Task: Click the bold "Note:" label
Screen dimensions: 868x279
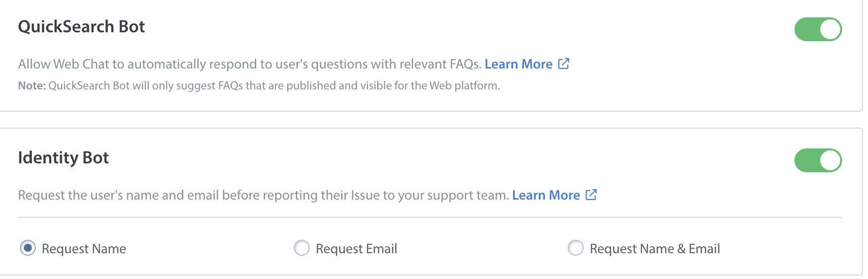Action: (32, 85)
